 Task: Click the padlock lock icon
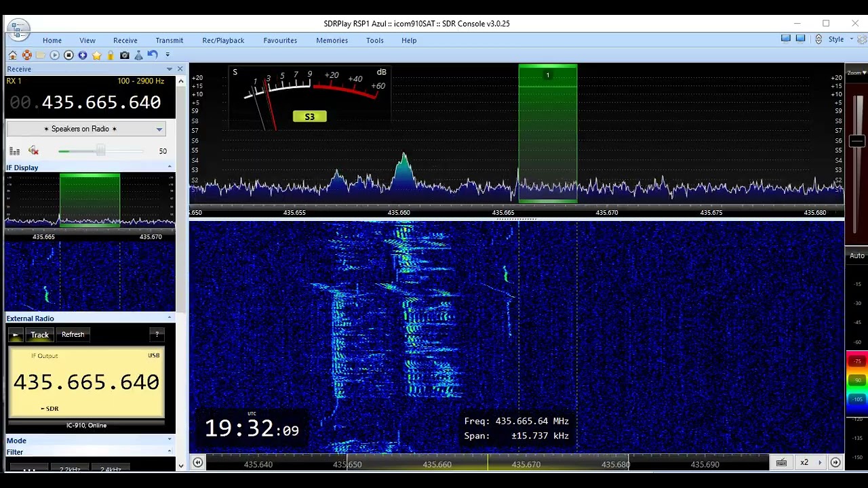pos(111,55)
